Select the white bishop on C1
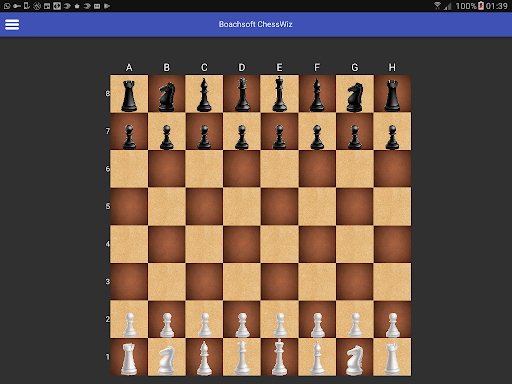This screenshot has height=384, width=512. [x=204, y=357]
